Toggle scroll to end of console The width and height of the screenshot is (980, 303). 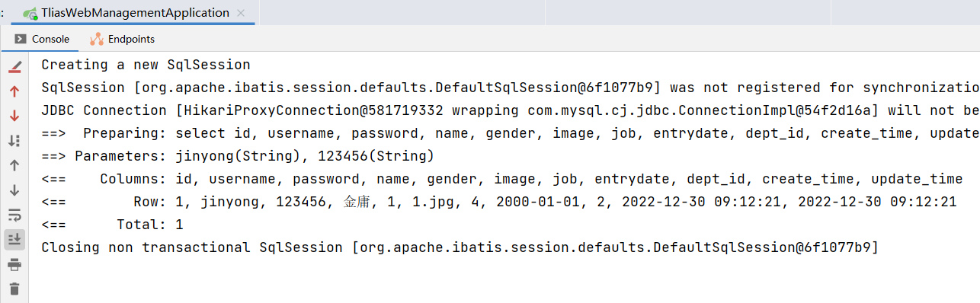tap(14, 239)
